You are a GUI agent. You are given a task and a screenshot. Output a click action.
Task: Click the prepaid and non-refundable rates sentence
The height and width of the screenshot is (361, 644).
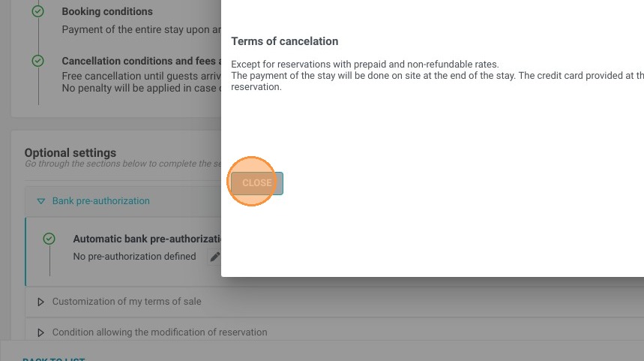pos(364,64)
